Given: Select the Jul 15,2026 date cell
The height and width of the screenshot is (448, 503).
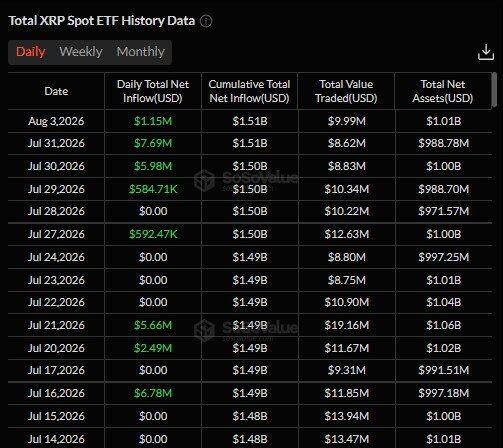Looking at the screenshot, I should point(56,416).
